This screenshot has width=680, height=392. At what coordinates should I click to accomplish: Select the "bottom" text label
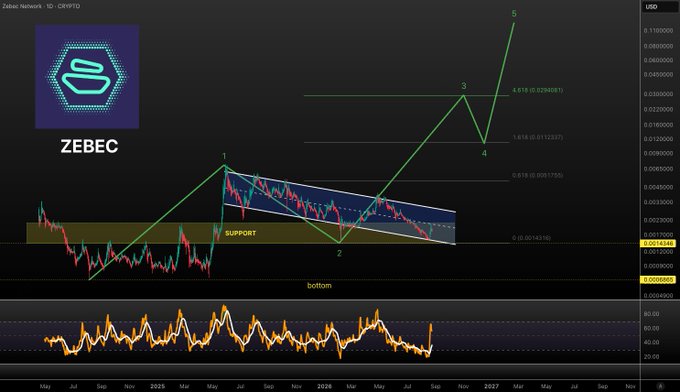click(x=319, y=286)
